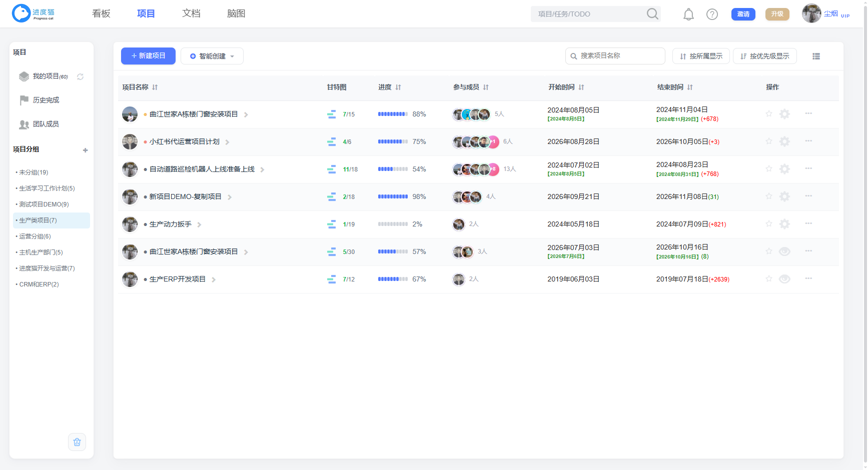Open Gantt chart for 生产动力扳手
This screenshot has width=868, height=470.
(x=331, y=224)
